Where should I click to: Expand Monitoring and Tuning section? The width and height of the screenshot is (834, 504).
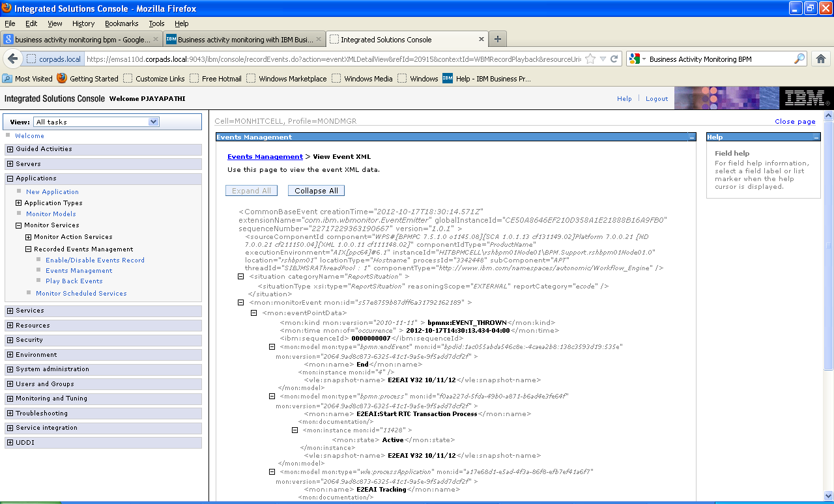tap(10, 399)
